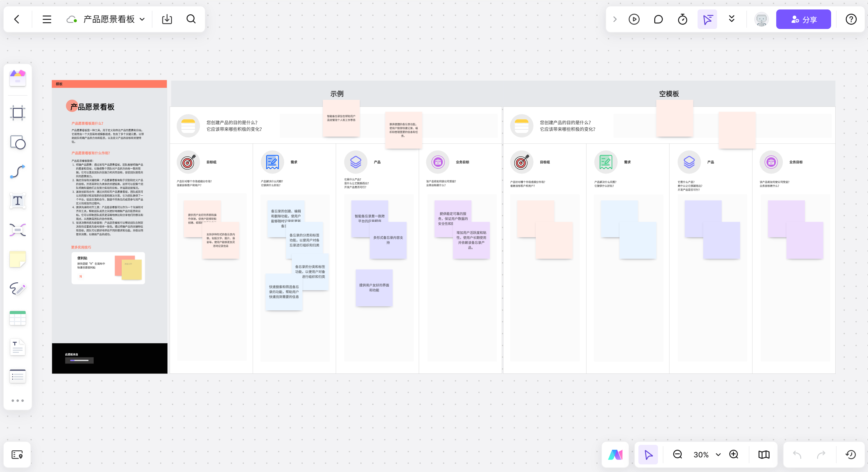This screenshot has height=472, width=868.
Task: Open the timer tool
Action: (x=682, y=19)
